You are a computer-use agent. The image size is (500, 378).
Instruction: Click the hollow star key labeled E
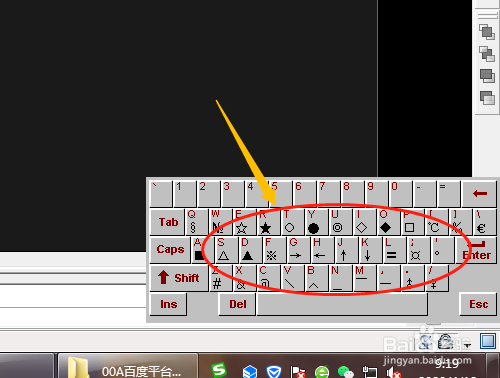point(244,222)
